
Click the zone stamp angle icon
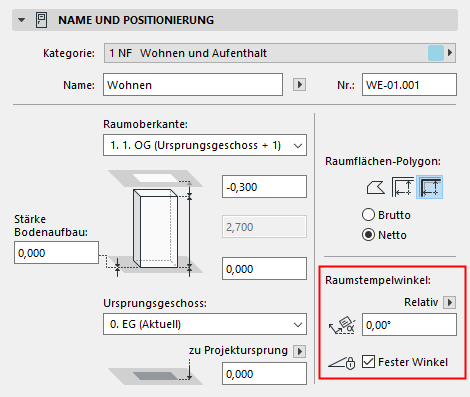[342, 325]
